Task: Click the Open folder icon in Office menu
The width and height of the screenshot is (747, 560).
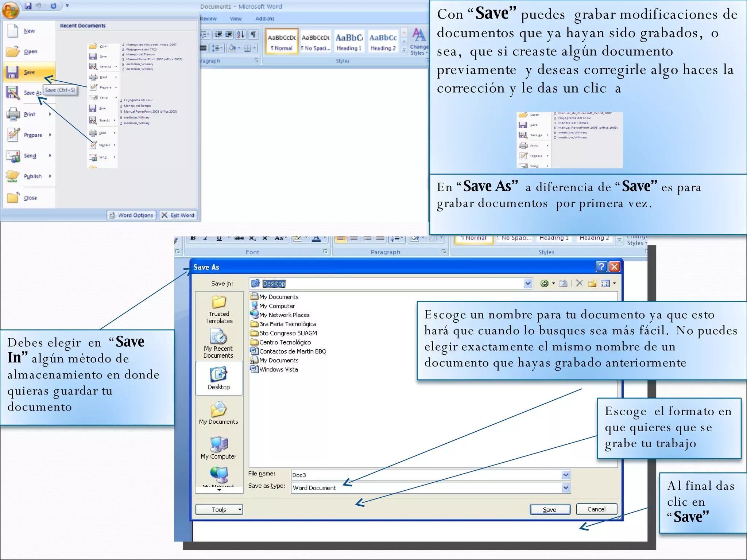Action: (x=12, y=51)
